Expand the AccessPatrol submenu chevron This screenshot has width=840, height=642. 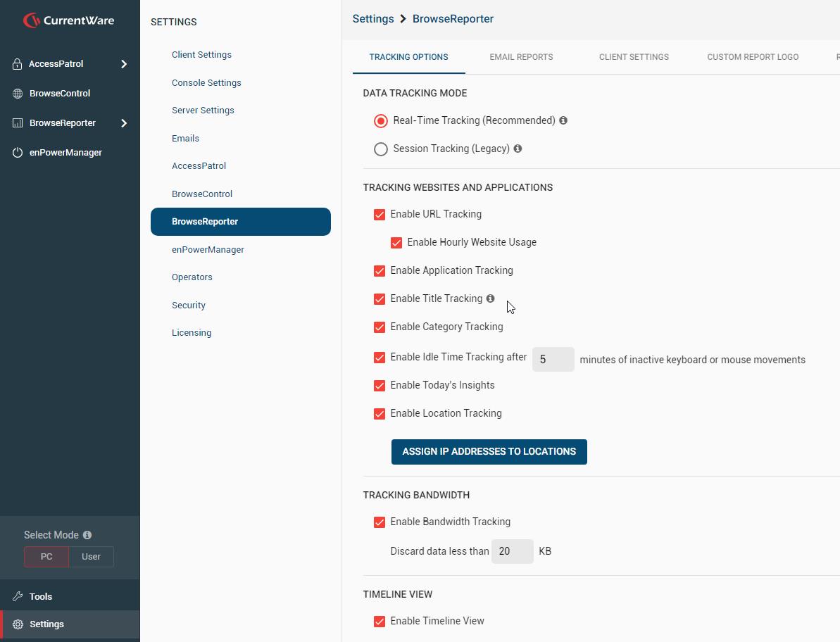pyautogui.click(x=124, y=64)
